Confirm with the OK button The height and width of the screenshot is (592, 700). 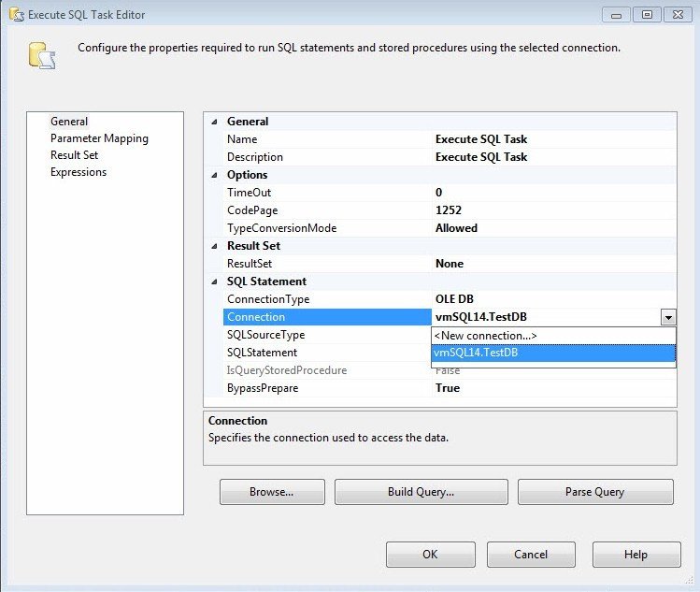[x=430, y=555]
